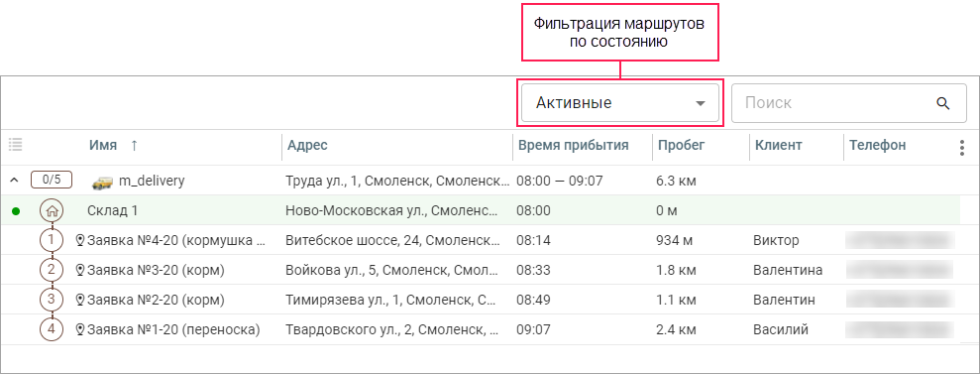Click the m_delivery truck icon
Image resolution: width=980 pixels, height=374 pixels.
pos(103,182)
